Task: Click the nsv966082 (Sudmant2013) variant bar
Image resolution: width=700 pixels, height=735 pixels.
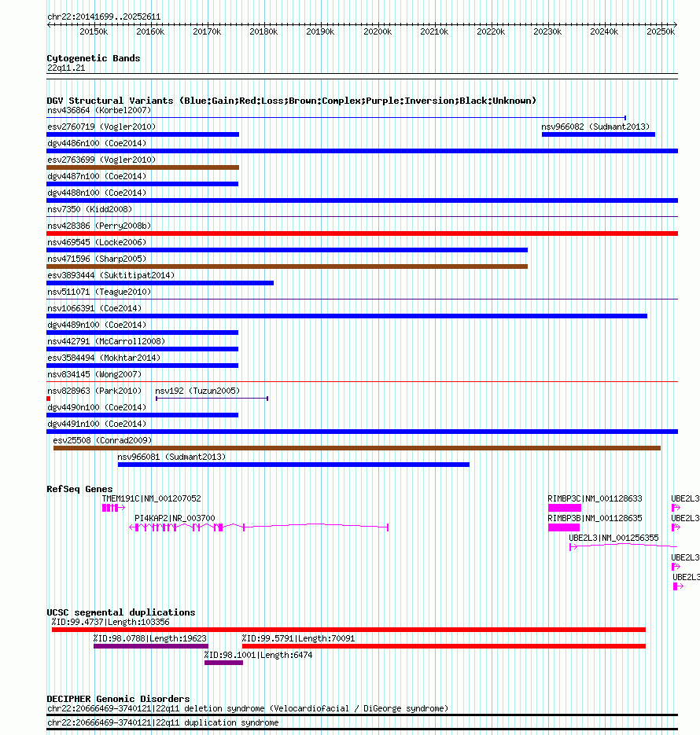Action: point(599,134)
